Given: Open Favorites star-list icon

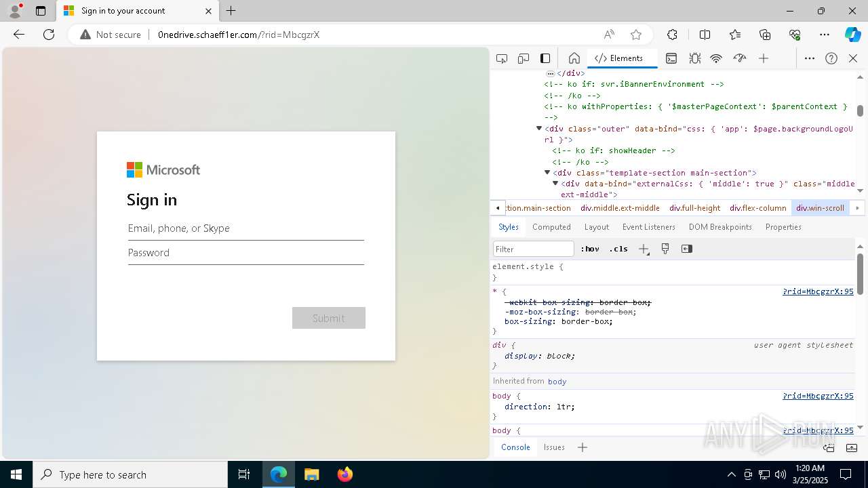Looking at the screenshot, I should 735,35.
